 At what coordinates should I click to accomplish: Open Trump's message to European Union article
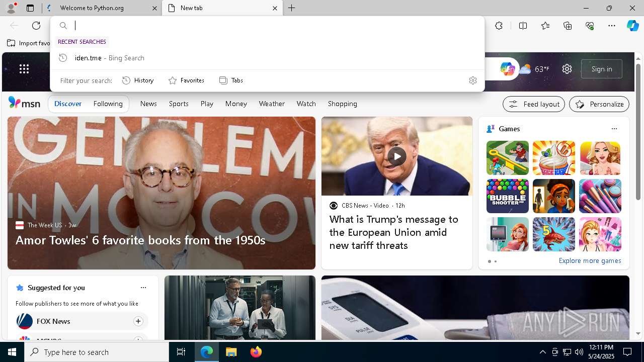tap(394, 232)
